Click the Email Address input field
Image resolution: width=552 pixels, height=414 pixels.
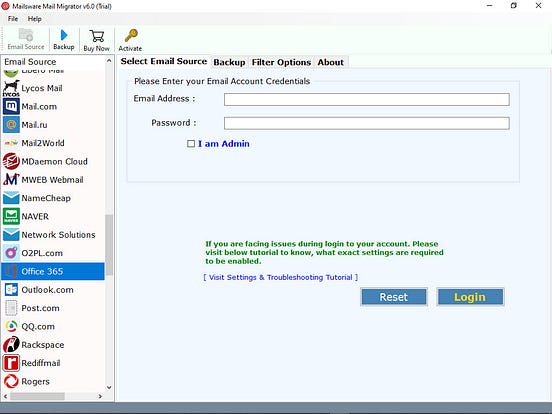point(366,99)
